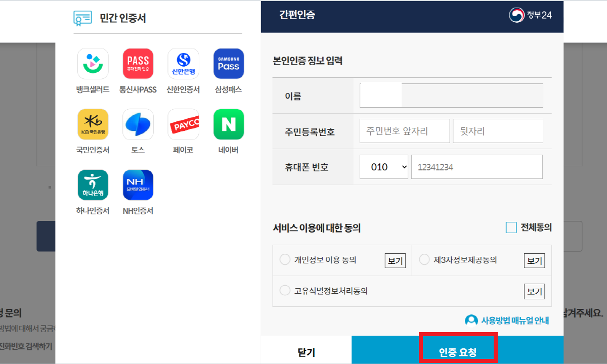
Task: Click the 주민등록번호 label
Action: tap(310, 131)
